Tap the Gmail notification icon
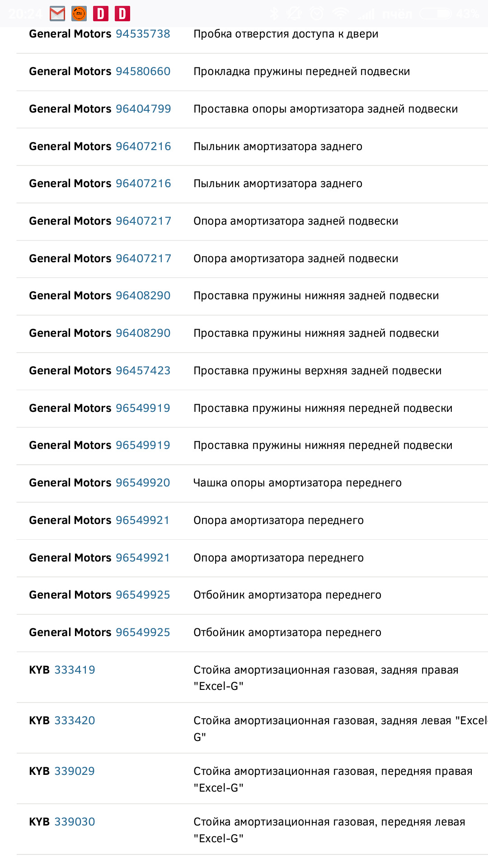Image resolution: width=488 pixels, height=868 pixels. click(x=57, y=14)
